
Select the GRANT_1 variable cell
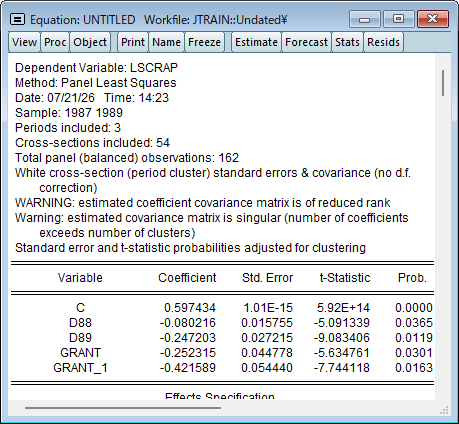[x=80, y=368]
